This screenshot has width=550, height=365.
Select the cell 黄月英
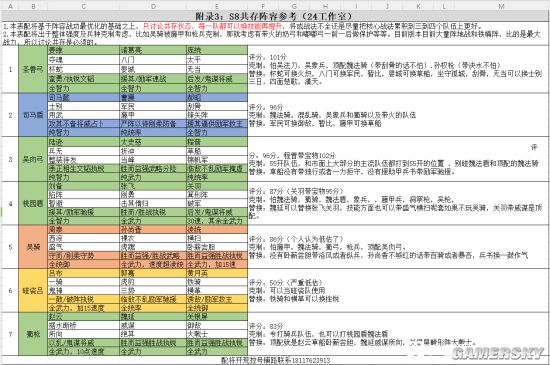[x=217, y=273]
